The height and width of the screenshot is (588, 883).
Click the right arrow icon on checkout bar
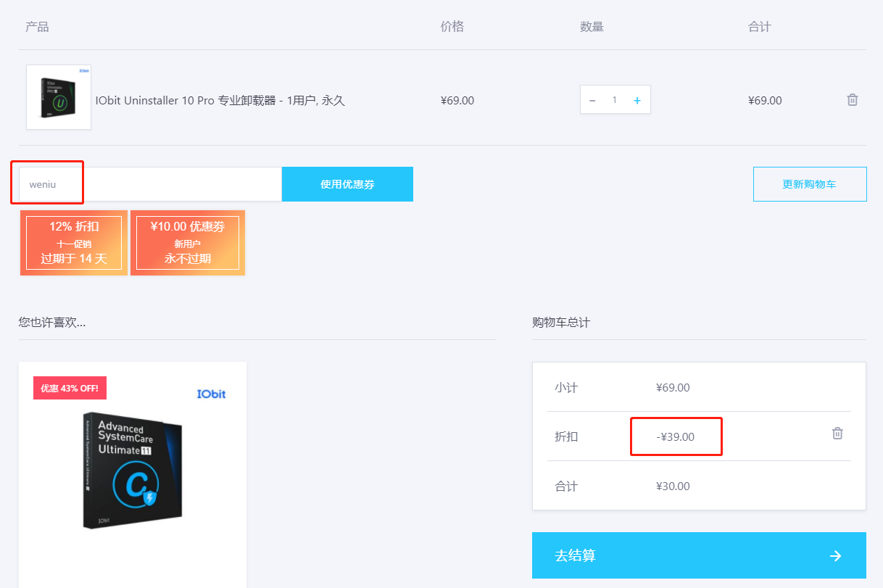click(835, 556)
